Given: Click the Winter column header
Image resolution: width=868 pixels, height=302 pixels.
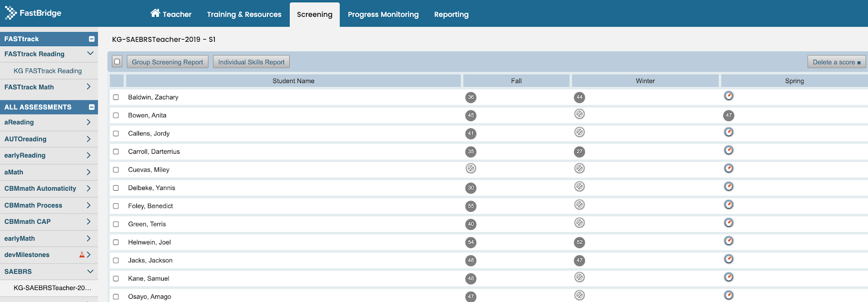Looking at the screenshot, I should [646, 81].
